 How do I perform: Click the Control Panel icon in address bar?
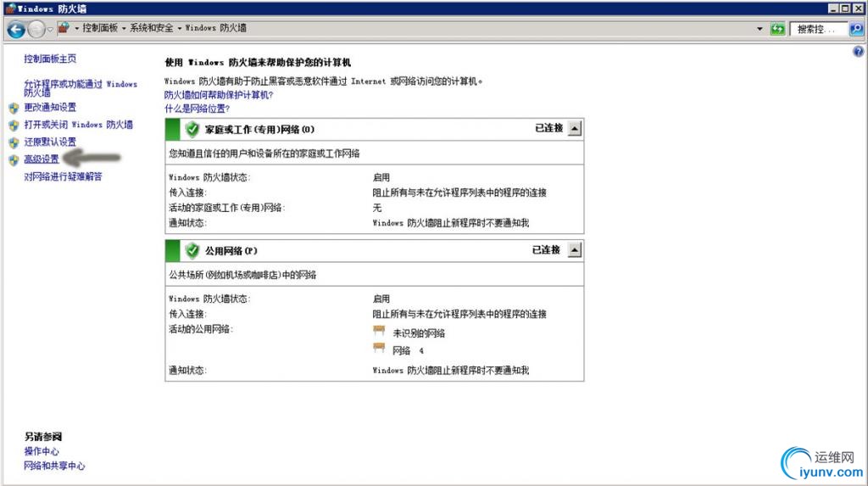pos(64,28)
